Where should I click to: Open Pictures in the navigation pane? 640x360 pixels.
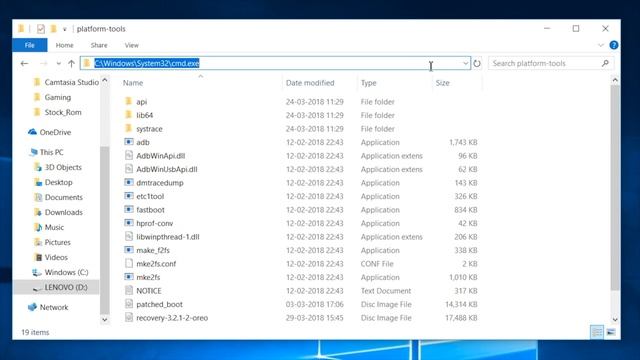click(57, 242)
